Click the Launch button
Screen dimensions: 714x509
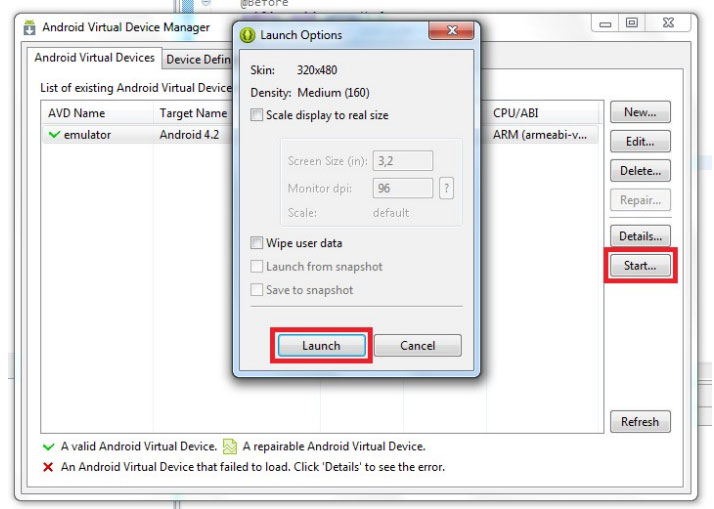[x=321, y=346]
